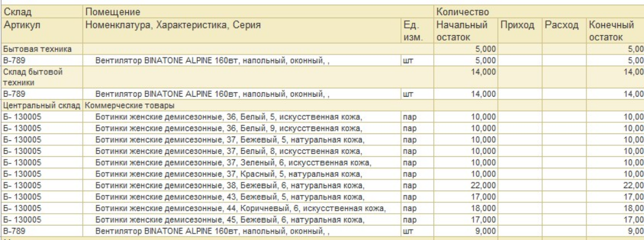This screenshot has height=240, width=644.
Task: Click the "Склад" column header
Action: click(x=18, y=12)
